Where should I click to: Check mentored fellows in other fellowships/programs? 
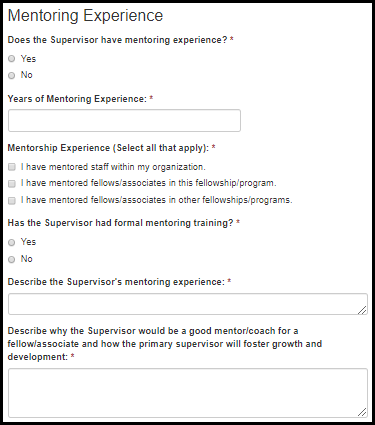pyautogui.click(x=12, y=201)
